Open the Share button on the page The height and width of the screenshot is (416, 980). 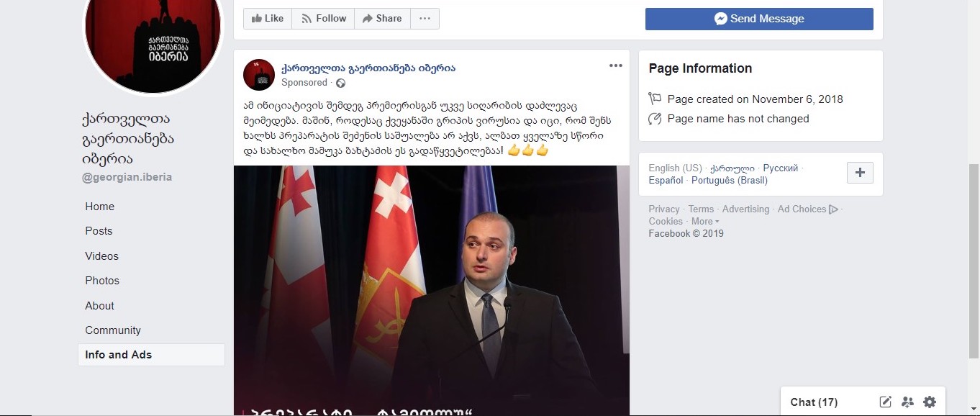tap(382, 18)
